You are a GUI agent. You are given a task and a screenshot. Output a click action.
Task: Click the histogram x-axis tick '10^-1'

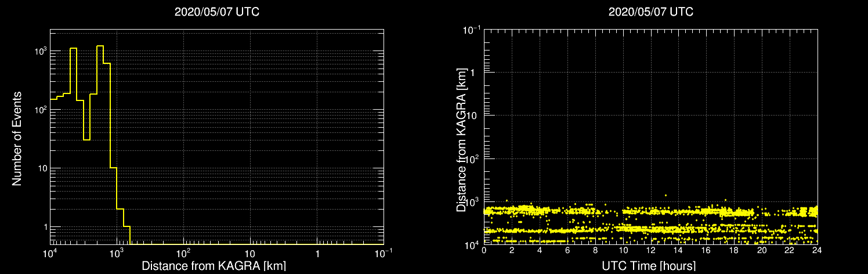[385, 253]
